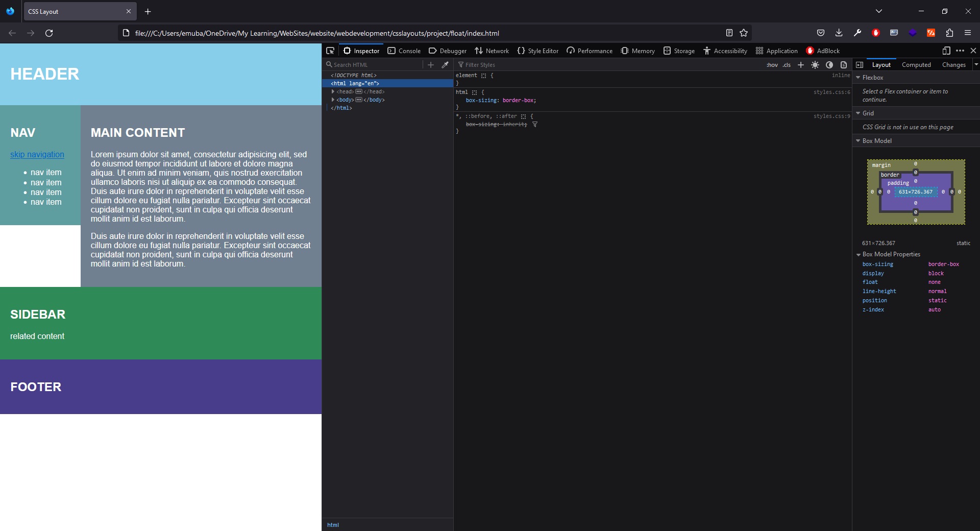Switch to the Debugger tab

(448, 51)
